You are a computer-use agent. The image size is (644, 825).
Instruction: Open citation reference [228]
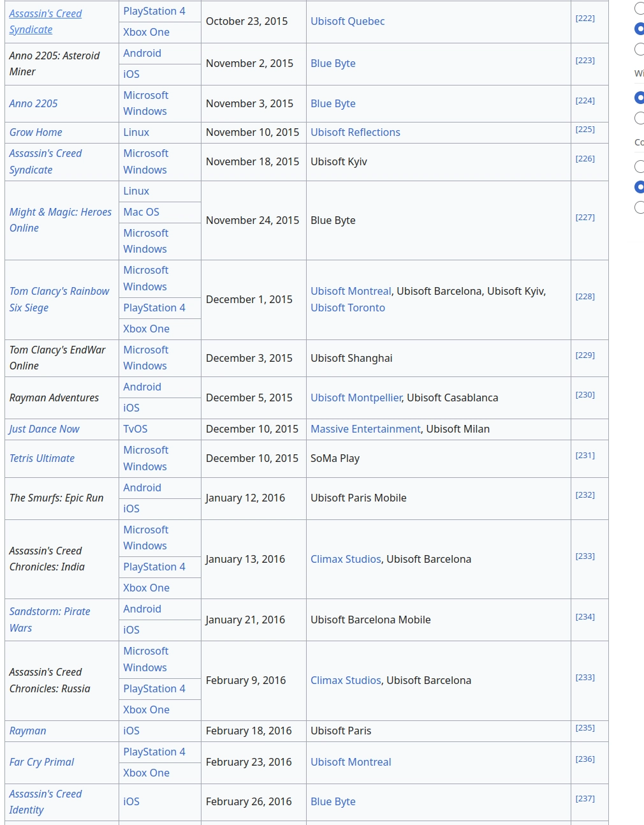585,296
